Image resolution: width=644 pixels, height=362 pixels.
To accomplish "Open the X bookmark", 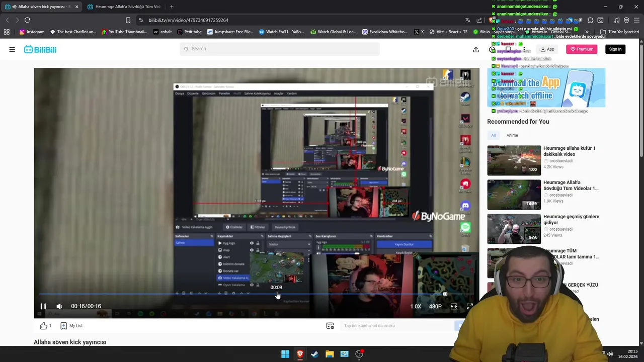I will click(x=419, y=32).
